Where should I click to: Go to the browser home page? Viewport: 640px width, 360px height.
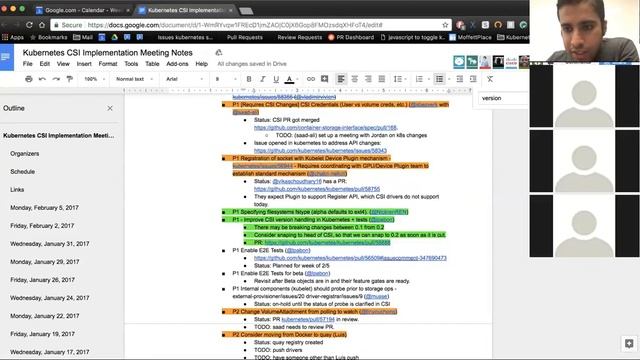pyautogui.click(x=42, y=25)
